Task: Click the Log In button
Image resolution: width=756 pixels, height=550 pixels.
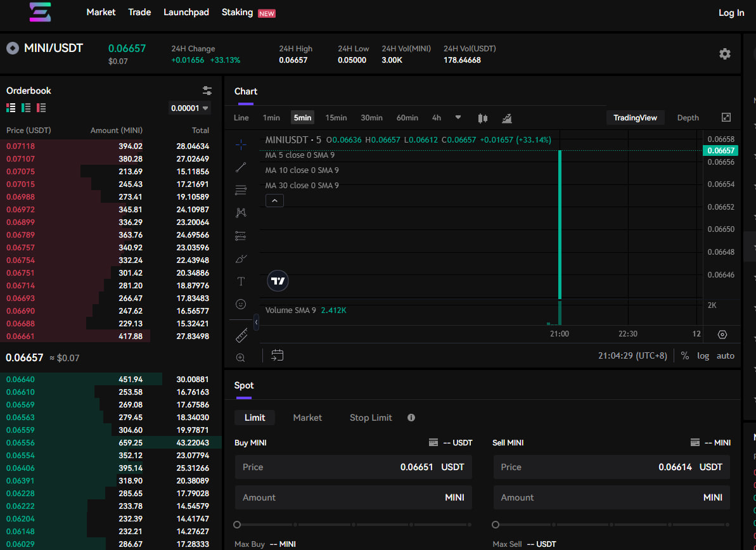Action: 731,12
